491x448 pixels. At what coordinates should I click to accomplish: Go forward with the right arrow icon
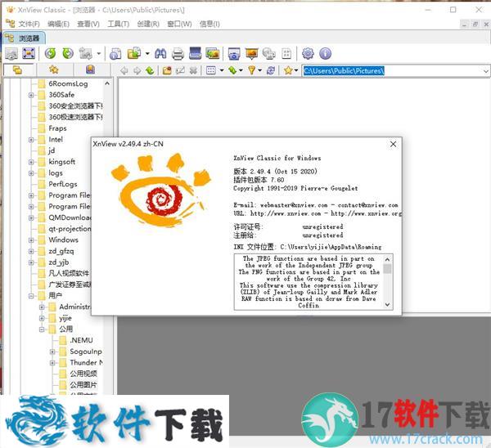[x=137, y=70]
